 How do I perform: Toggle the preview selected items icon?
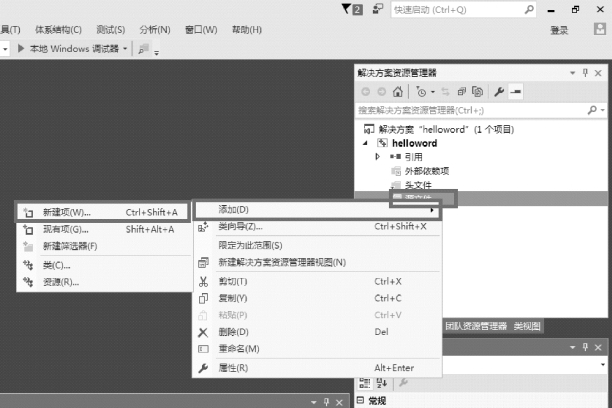(x=516, y=92)
